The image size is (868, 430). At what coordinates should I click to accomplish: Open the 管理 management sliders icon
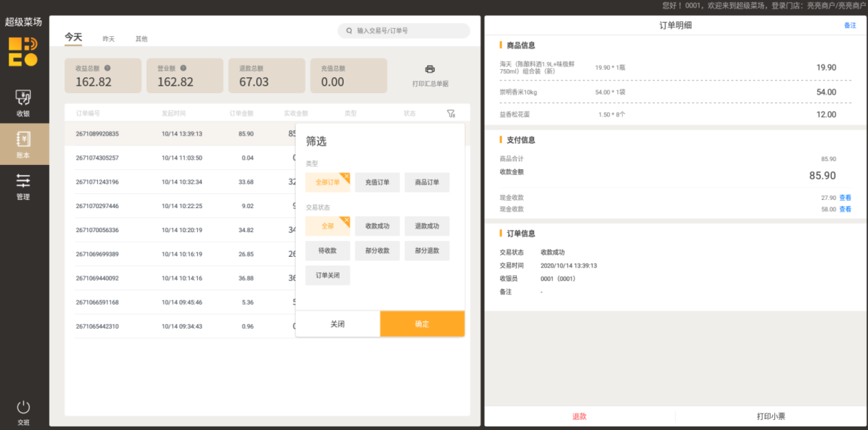pyautogui.click(x=23, y=181)
